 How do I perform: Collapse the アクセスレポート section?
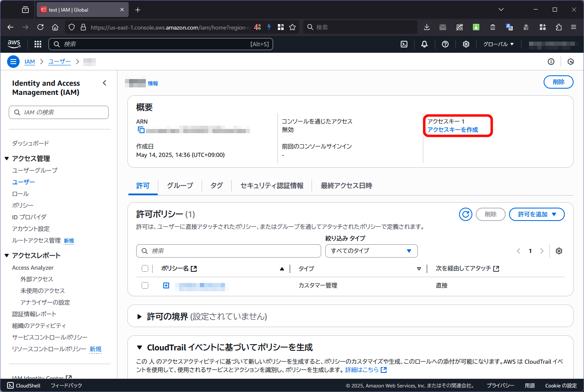click(x=7, y=256)
